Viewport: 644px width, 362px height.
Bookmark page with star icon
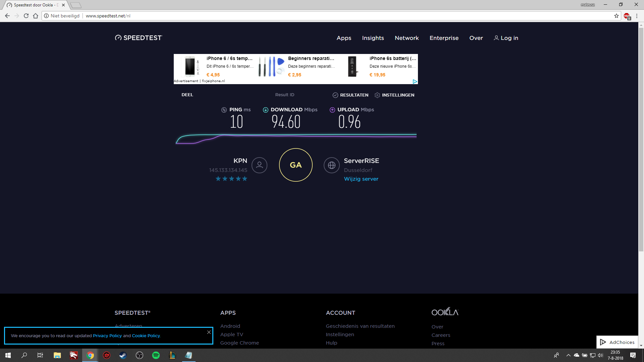pos(616,16)
